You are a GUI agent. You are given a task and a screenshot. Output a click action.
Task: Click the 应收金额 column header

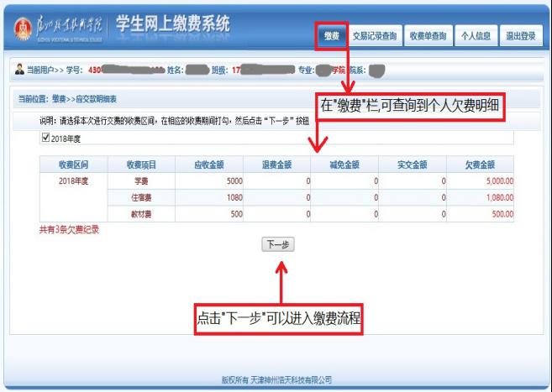(x=208, y=165)
